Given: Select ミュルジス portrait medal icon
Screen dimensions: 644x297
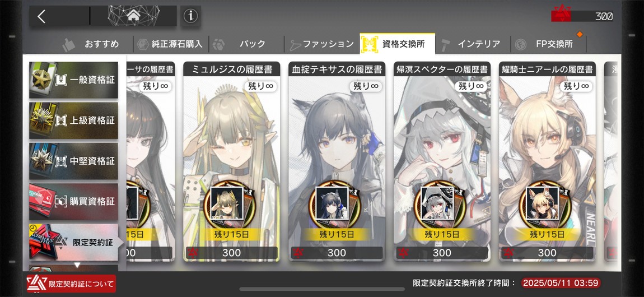Looking at the screenshot, I should [224, 203].
